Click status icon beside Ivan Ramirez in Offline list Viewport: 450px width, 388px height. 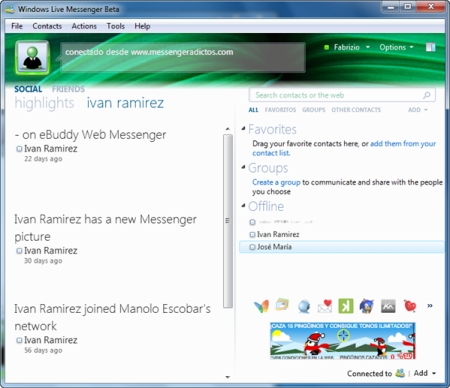click(x=252, y=235)
